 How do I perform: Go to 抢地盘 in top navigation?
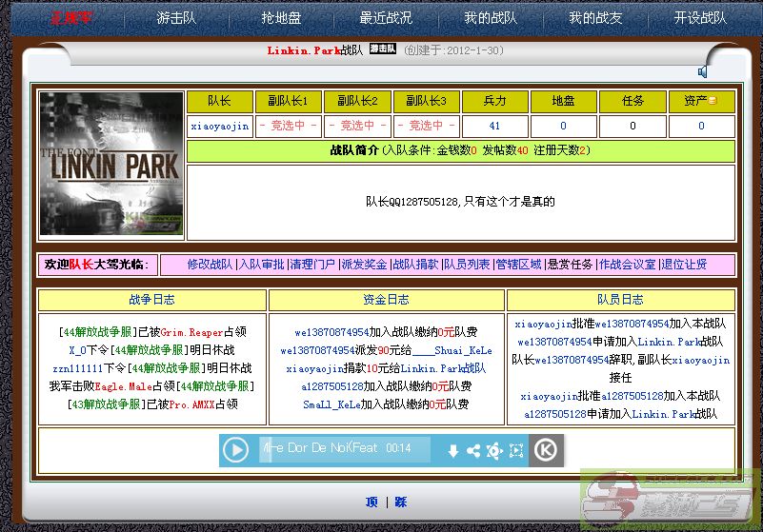(281, 17)
